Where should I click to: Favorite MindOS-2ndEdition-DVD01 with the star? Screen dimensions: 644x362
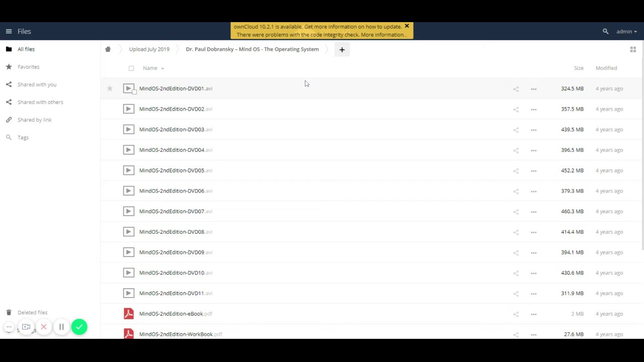tap(110, 88)
